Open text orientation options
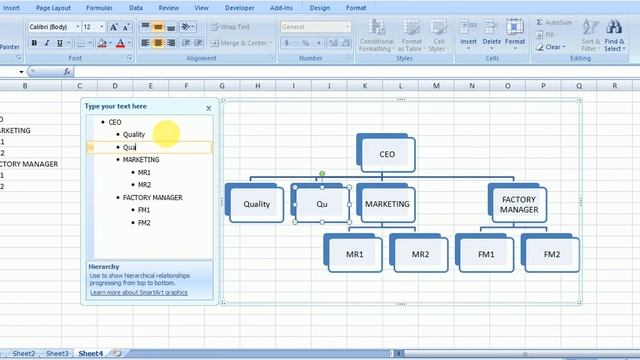Screen dimensions: 640x360 [x=187, y=27]
